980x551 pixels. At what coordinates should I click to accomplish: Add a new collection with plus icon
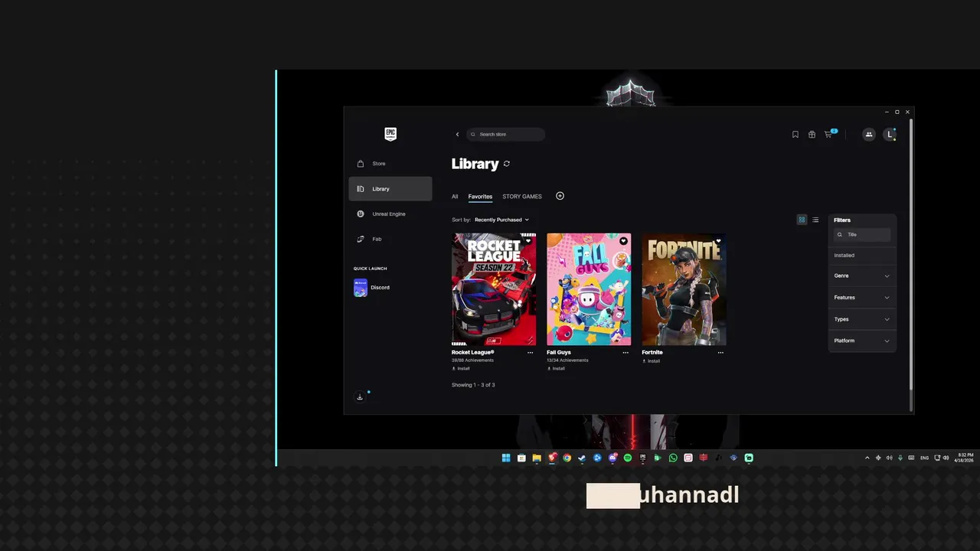pyautogui.click(x=560, y=196)
